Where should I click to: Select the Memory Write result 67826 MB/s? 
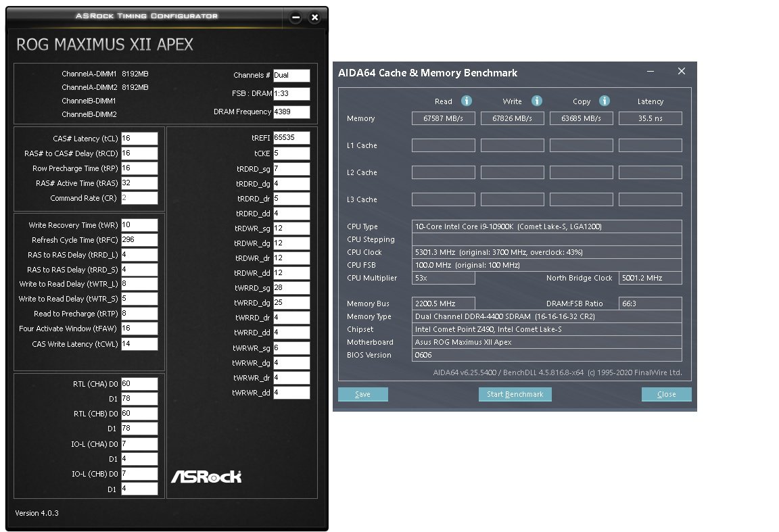(512, 118)
